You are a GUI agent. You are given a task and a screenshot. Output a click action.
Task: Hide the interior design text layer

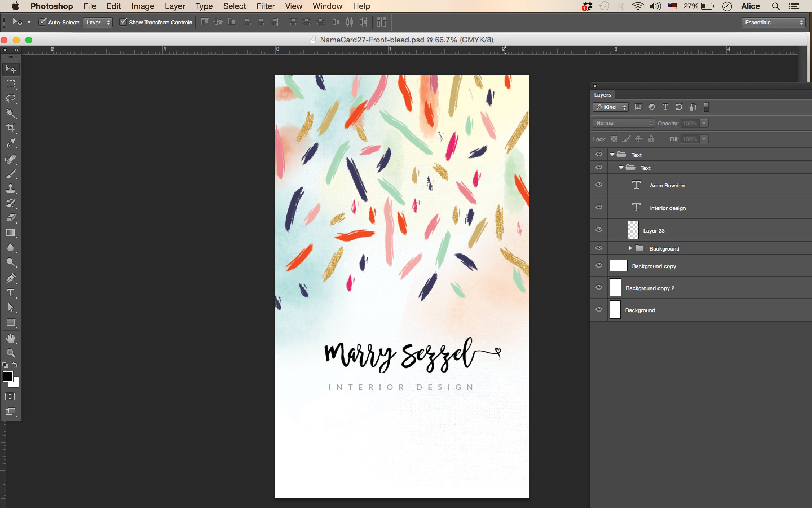[x=599, y=207]
